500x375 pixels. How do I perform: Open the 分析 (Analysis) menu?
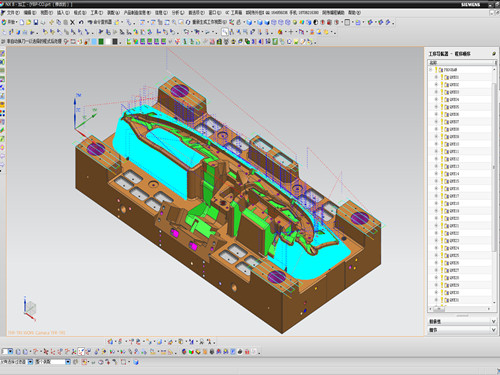coord(177,13)
